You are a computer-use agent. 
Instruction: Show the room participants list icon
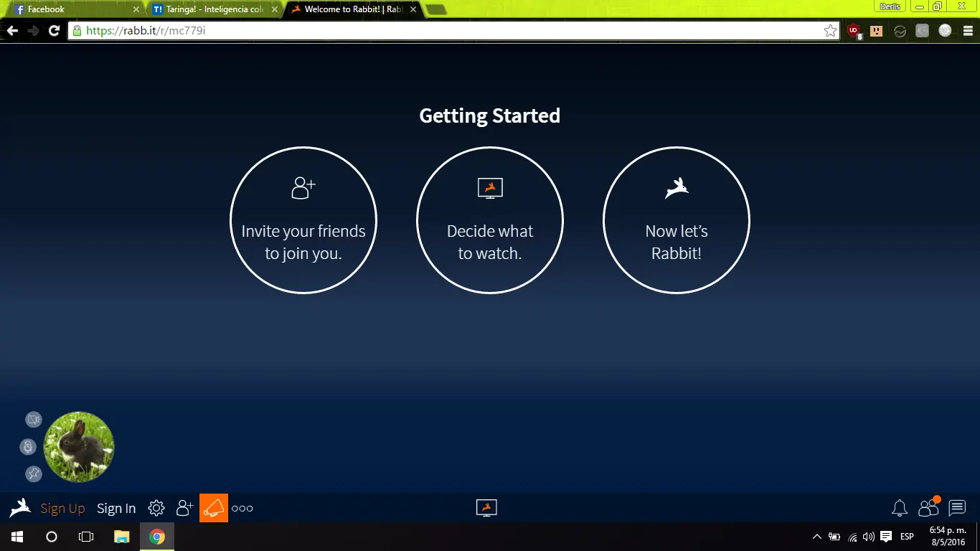coord(928,507)
